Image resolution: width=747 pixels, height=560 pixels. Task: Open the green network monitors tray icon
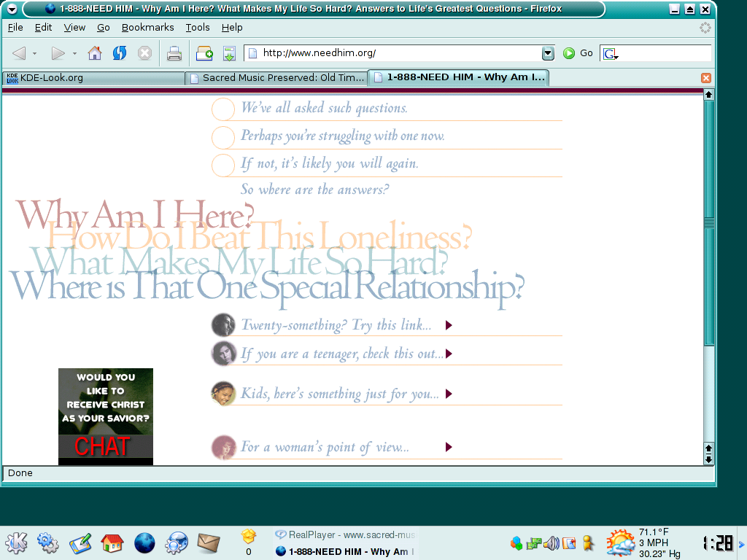coord(533,543)
